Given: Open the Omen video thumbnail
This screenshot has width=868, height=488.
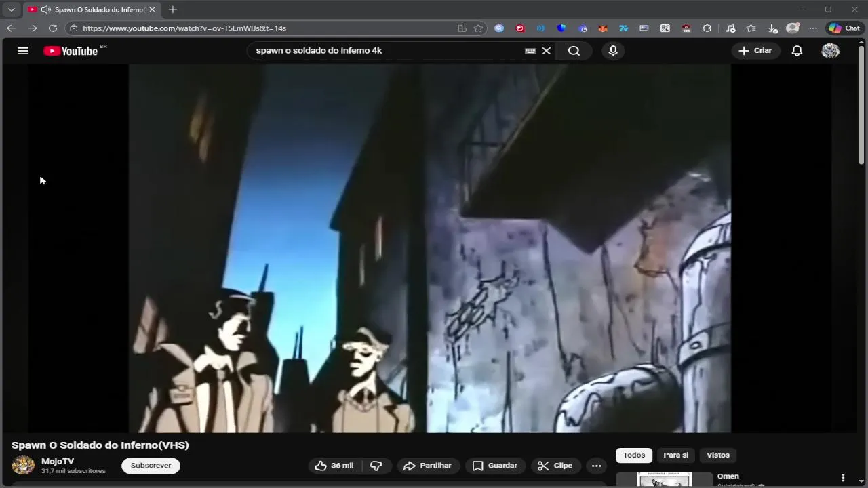Looking at the screenshot, I should pyautogui.click(x=665, y=479).
